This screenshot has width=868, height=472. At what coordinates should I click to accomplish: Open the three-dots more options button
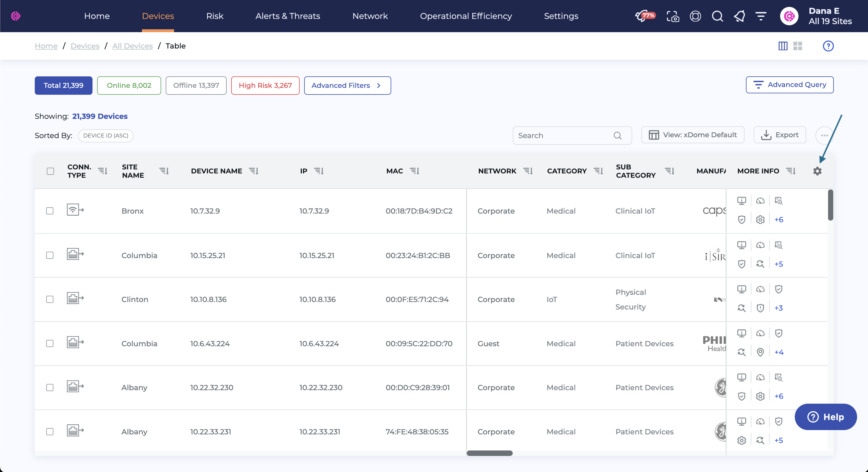pos(824,136)
